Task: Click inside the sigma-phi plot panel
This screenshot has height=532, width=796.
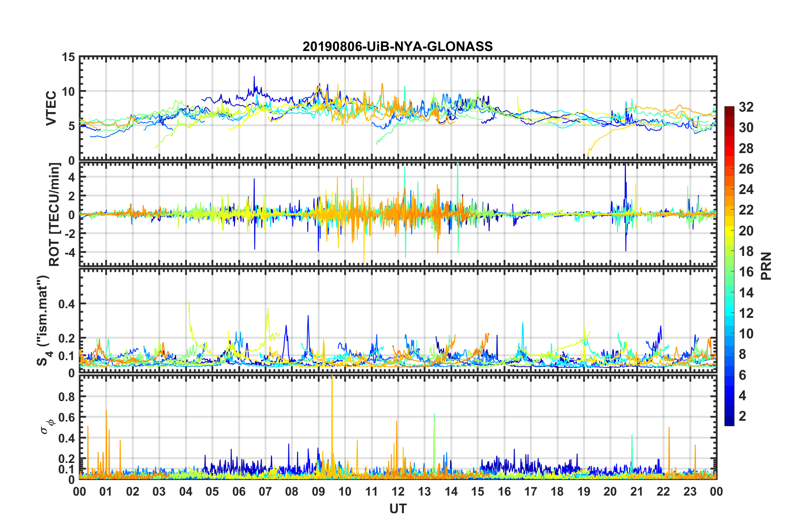Action: click(x=398, y=427)
